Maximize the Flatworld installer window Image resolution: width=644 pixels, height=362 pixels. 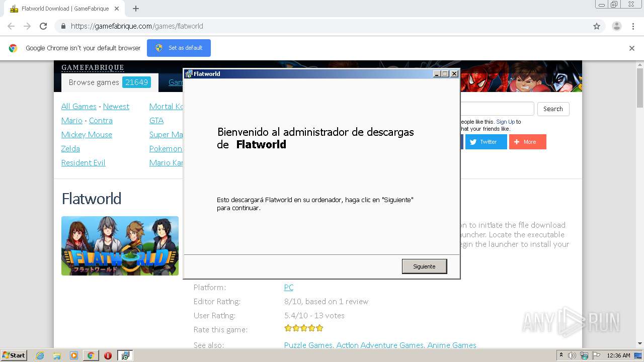445,74
